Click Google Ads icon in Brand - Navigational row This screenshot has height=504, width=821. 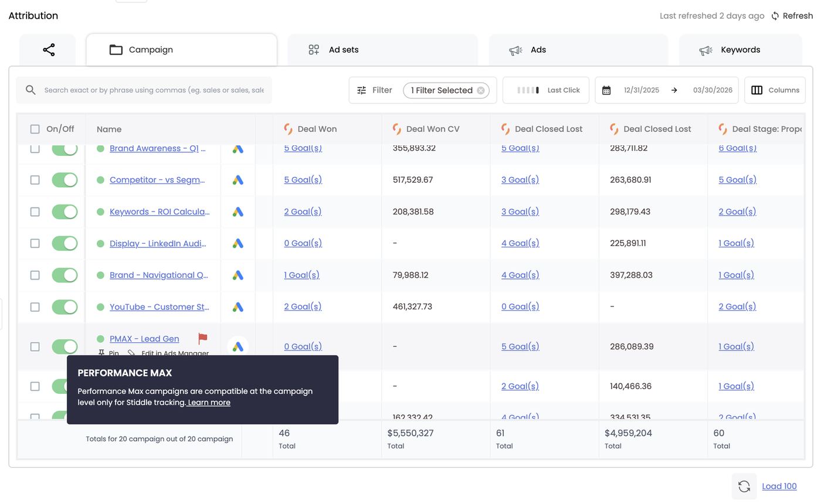(238, 275)
